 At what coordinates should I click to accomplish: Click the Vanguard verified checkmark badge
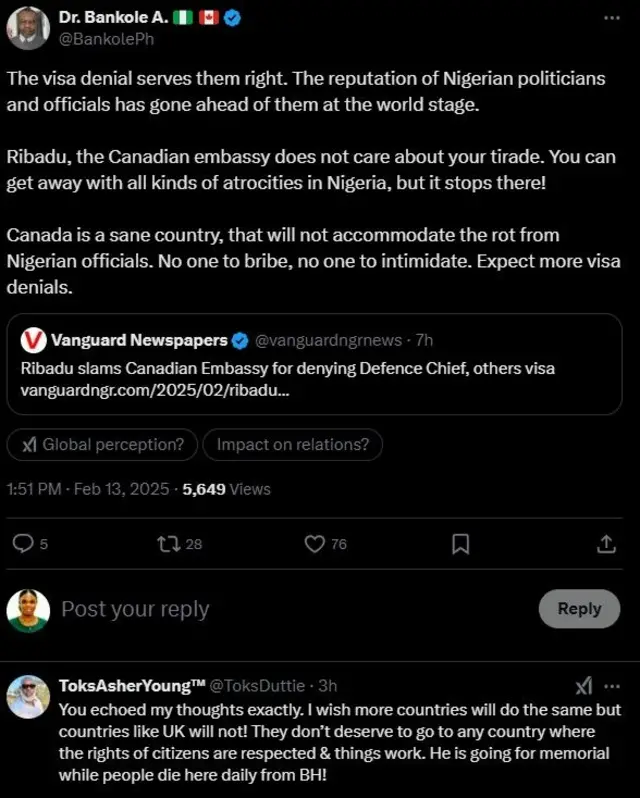point(241,340)
